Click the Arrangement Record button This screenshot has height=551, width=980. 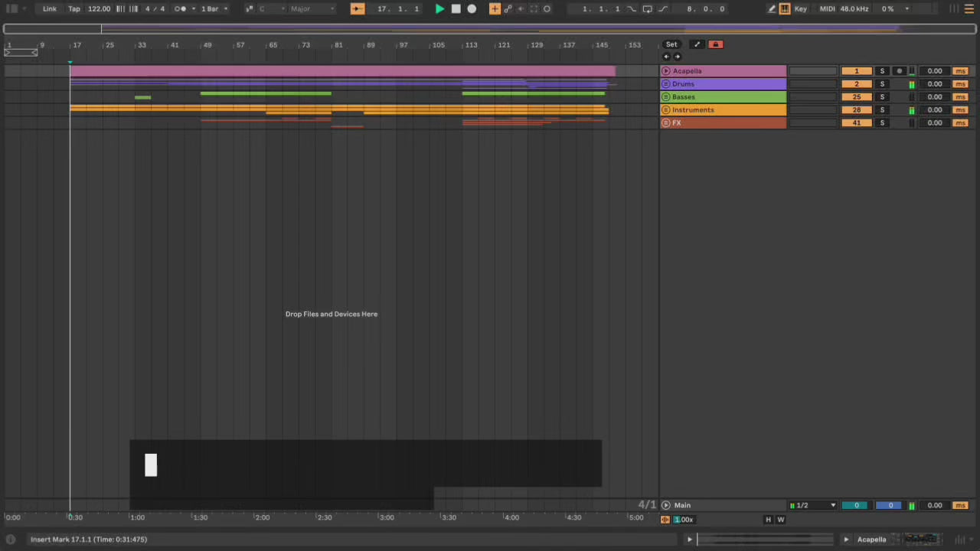[x=472, y=8]
